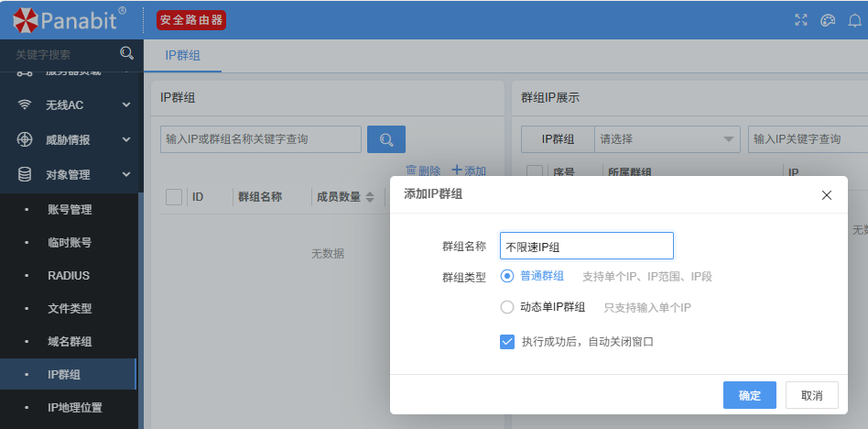868x429 pixels.
Task: Click the ID column header
Action: (198, 197)
